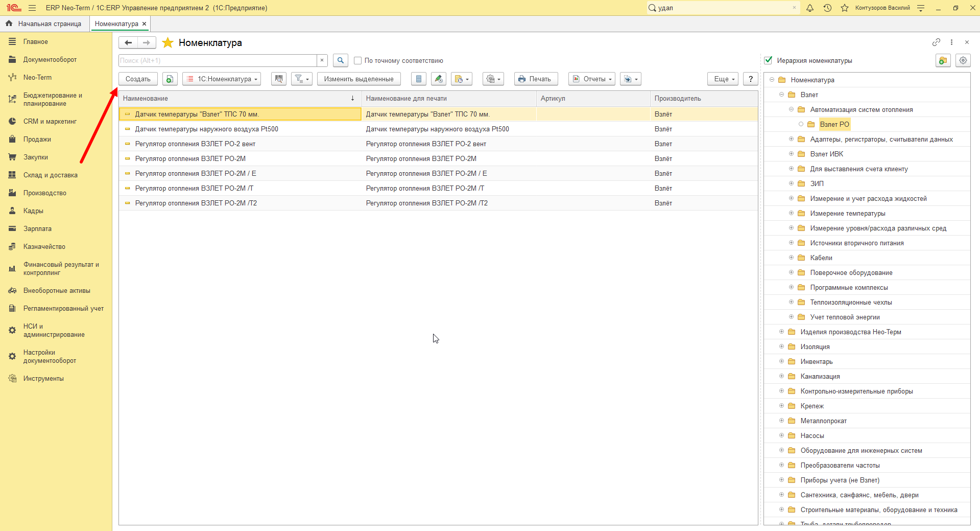Open the barcode search icon
Viewport: 980px width, 531px height.
pos(279,79)
